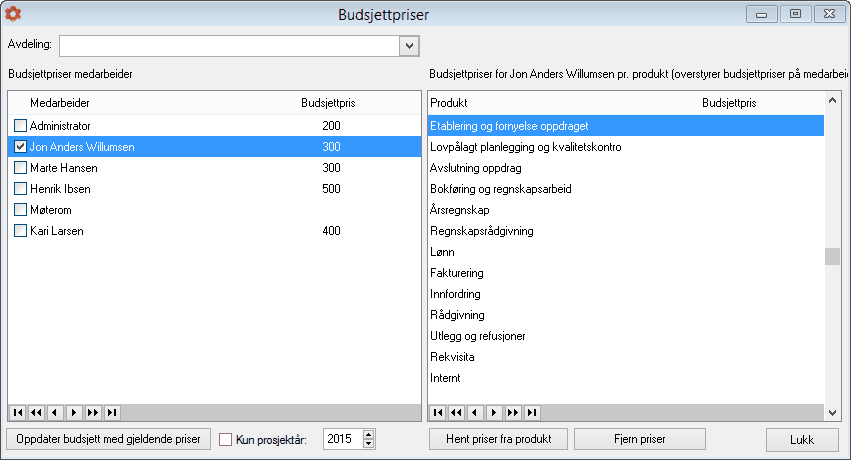
Task: Select Bokføring og regnskapsarbeid row
Action: (x=626, y=189)
